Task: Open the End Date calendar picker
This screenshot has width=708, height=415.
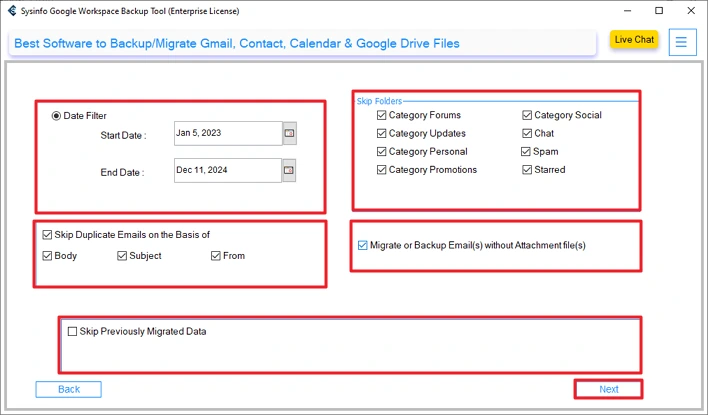Action: point(289,170)
